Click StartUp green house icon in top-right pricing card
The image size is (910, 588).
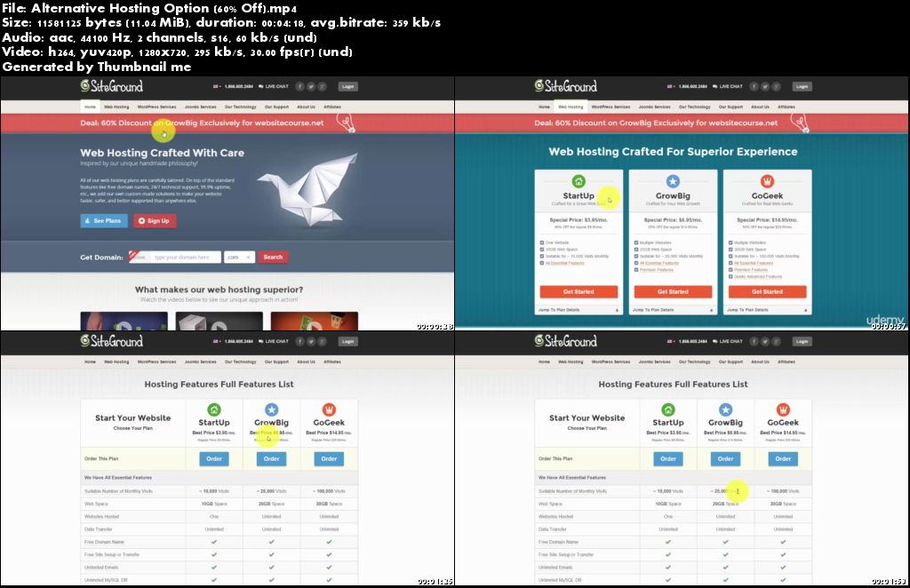(x=579, y=181)
